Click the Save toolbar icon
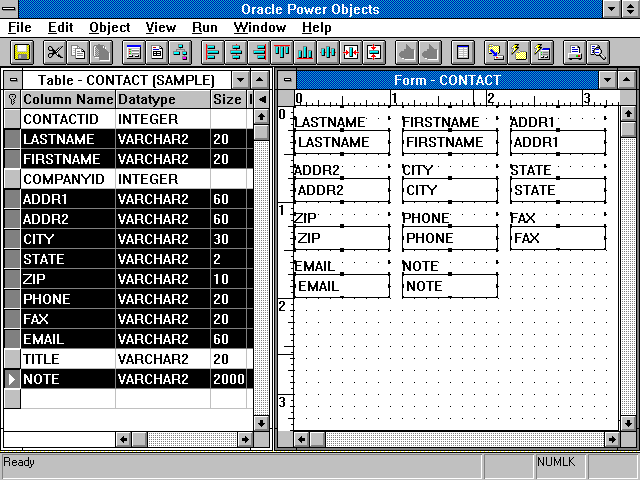 click(22, 52)
